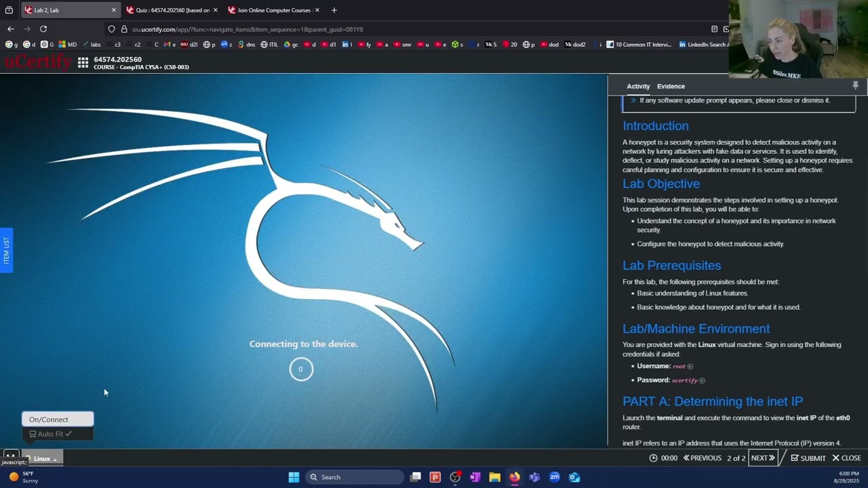
Task: Go to the PREVIOUS item
Action: coord(702,458)
